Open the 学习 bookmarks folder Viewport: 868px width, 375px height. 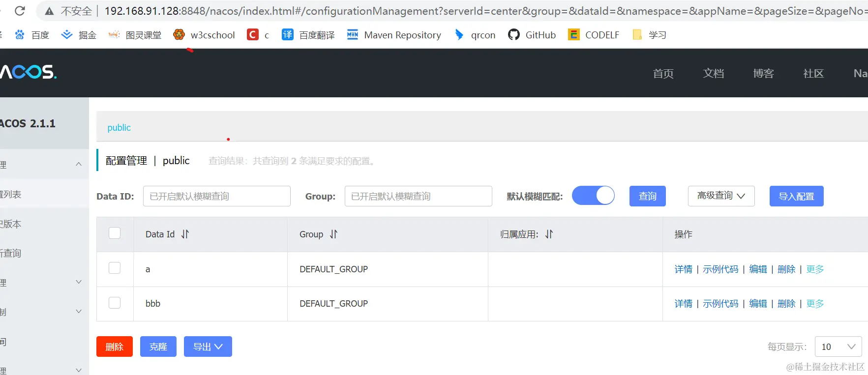coord(649,35)
